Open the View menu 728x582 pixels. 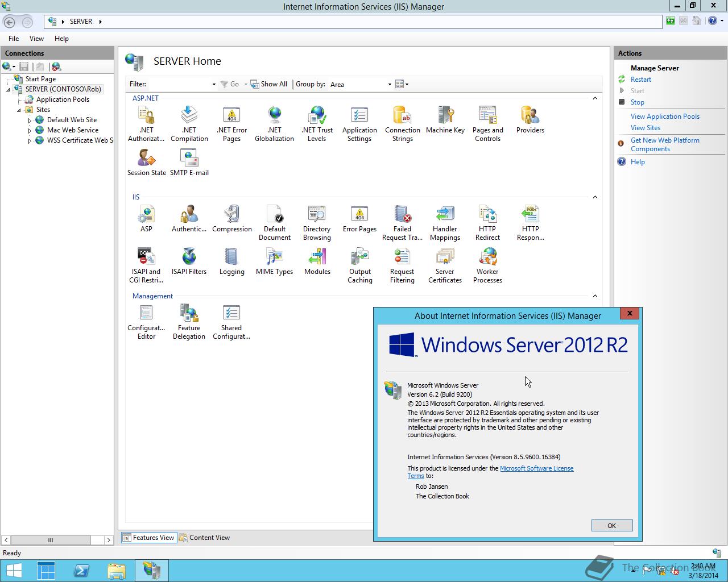36,39
